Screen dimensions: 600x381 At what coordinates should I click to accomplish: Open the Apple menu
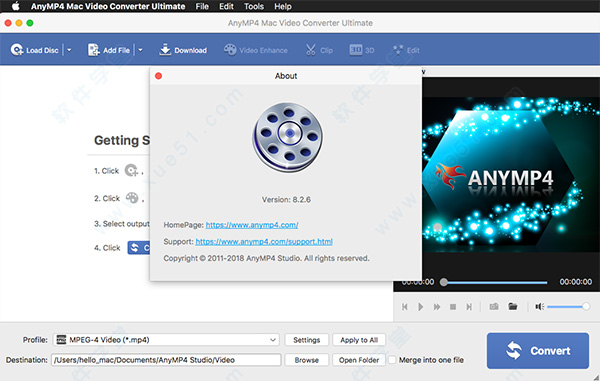[x=15, y=6]
